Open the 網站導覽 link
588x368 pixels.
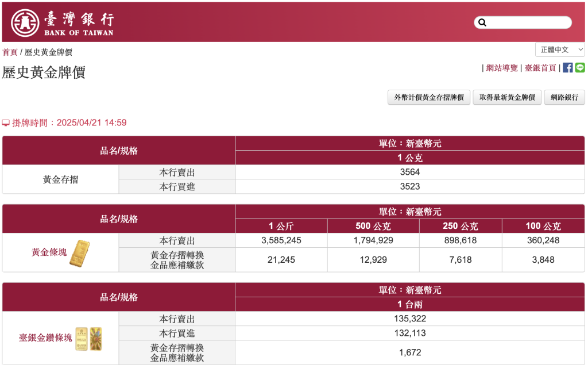(x=502, y=68)
